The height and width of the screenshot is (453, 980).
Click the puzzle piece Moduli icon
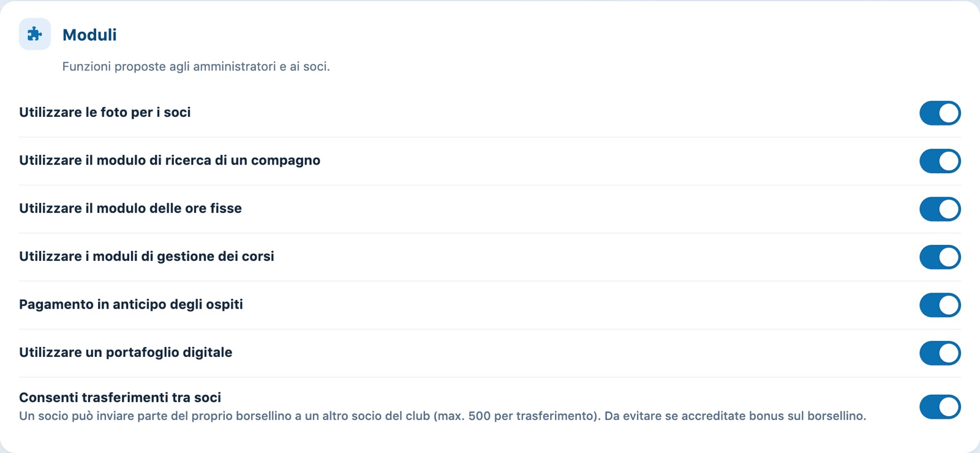click(x=35, y=34)
